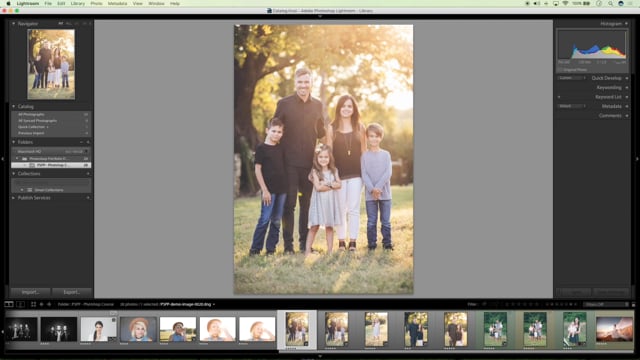Collapse the Folders panel
Screen dimensions: 640x360
[x=13, y=142]
